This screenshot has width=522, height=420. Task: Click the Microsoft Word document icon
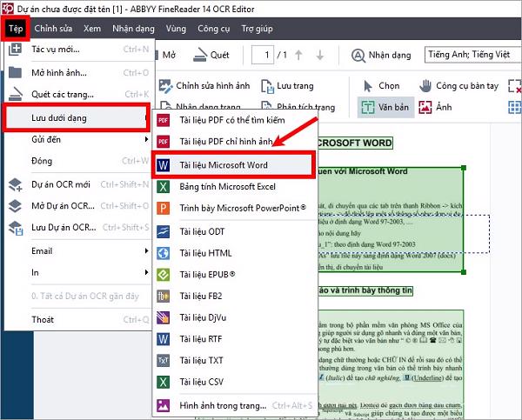point(164,165)
